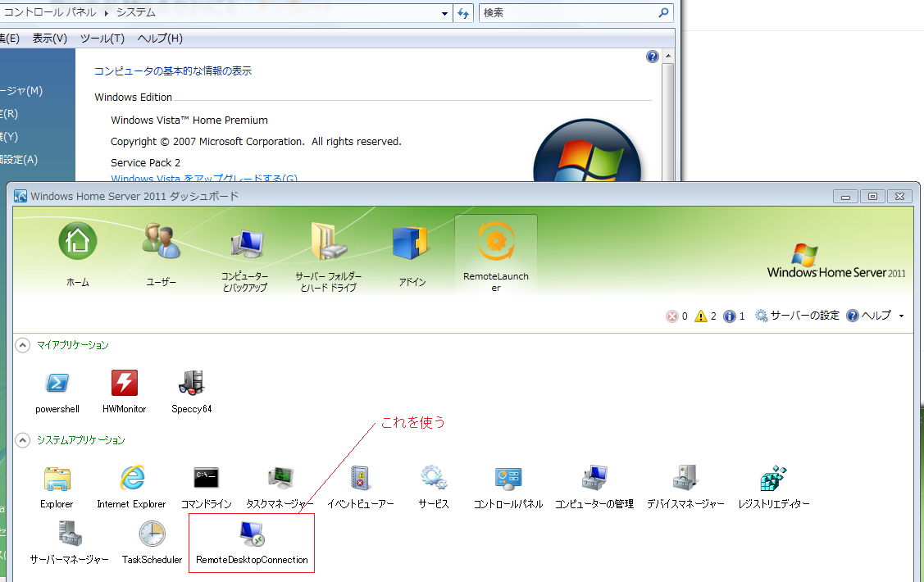Maximize the Windows Home Server dashboard window
924x582 pixels.
coord(872,196)
